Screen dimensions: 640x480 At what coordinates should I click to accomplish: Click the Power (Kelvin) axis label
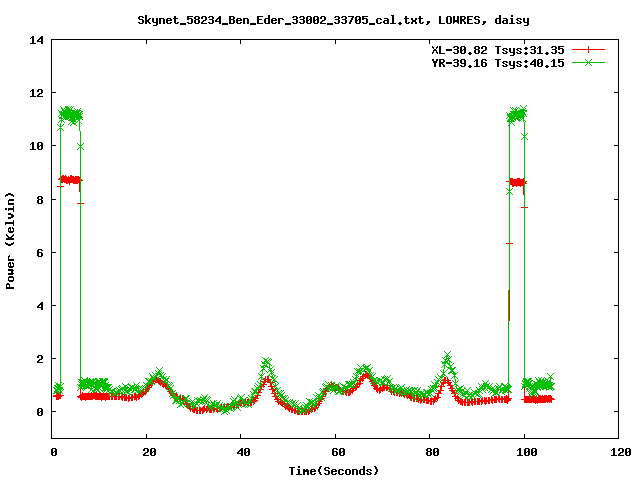click(10, 241)
